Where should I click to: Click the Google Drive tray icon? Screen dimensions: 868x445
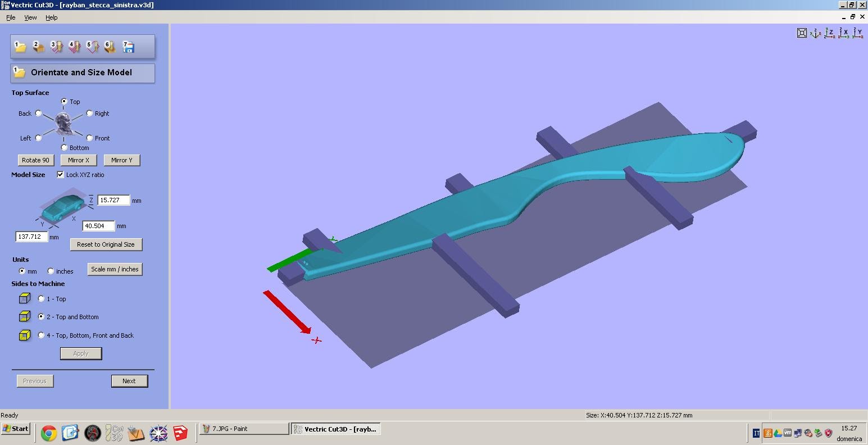778,433
